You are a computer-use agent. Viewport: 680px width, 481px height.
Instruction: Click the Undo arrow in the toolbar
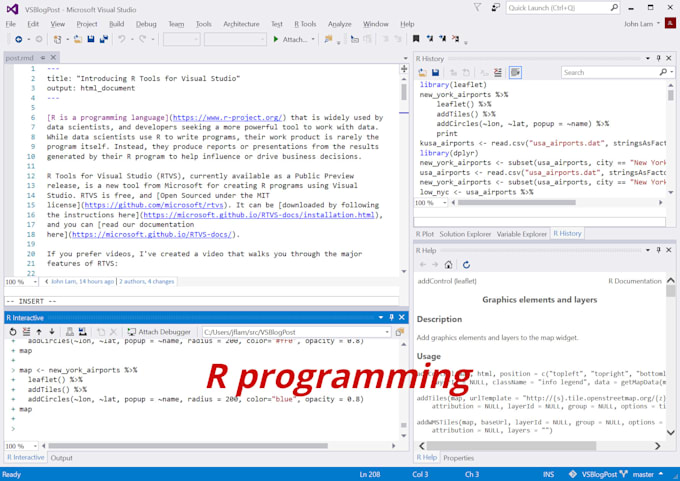[122, 39]
